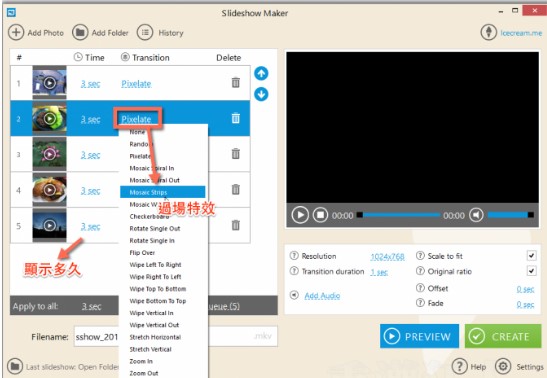The height and width of the screenshot is (378, 547).
Task: Open the History list icon
Action: point(145,32)
